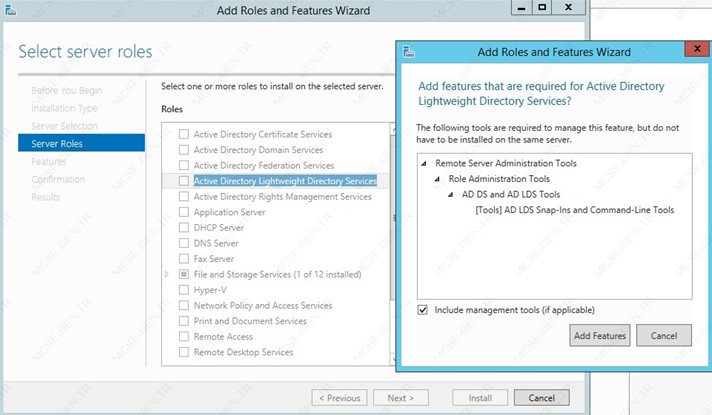
Task: Check Active Directory Domain Services
Action: [183, 150]
